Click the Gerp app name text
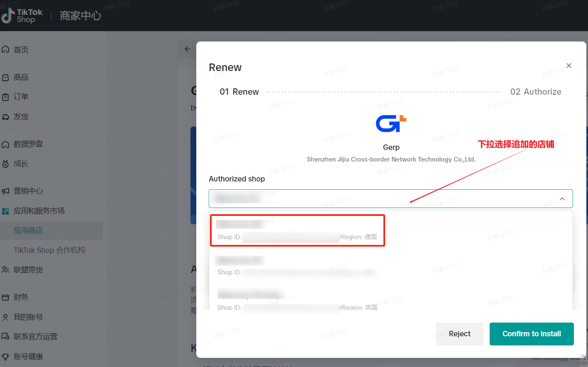Image resolution: width=588 pixels, height=367 pixels. pos(391,147)
